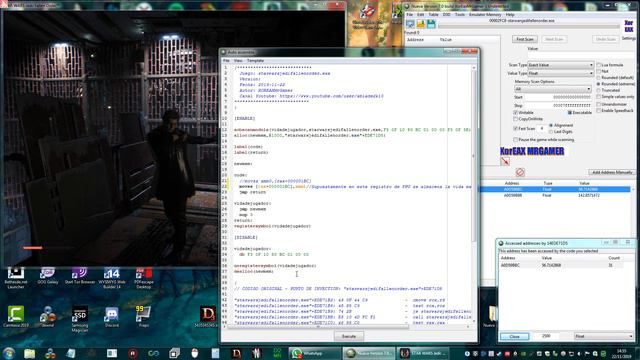Open the Template menu in Auto assemble
This screenshot has height=360, width=640.
pyautogui.click(x=256, y=60)
